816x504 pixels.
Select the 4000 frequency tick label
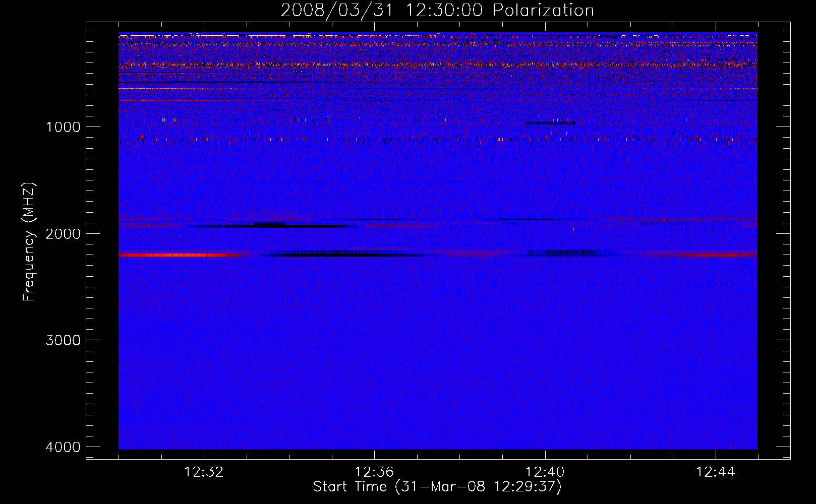point(63,447)
